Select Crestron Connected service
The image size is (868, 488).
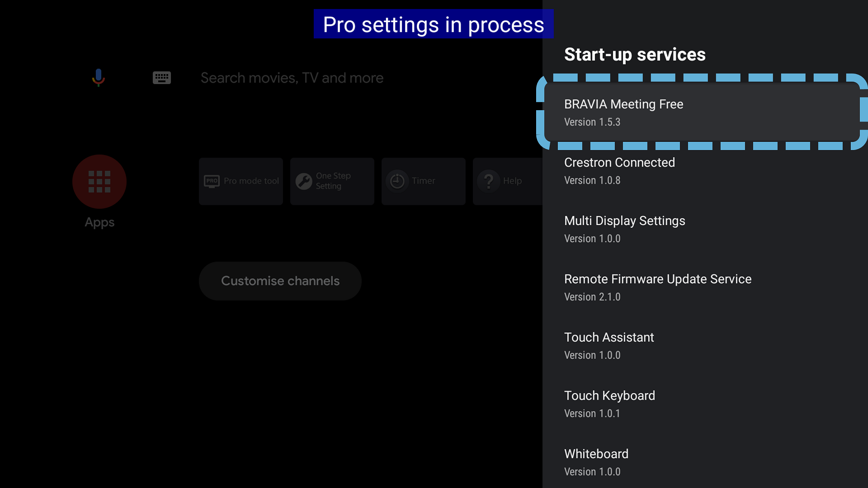(702, 171)
